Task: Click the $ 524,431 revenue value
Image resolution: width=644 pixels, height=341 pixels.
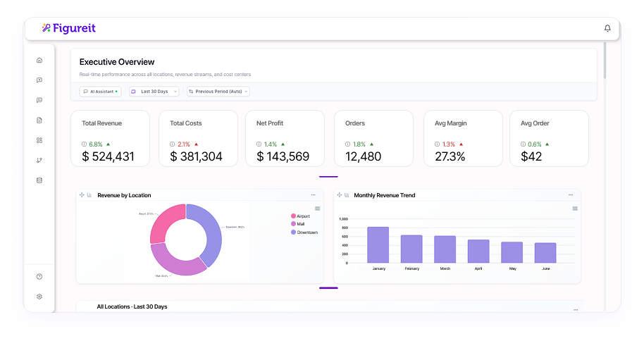Action: tap(108, 156)
